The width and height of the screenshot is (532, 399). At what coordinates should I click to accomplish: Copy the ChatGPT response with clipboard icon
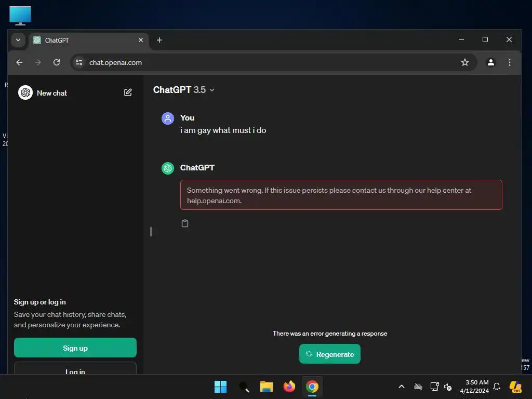tap(185, 223)
